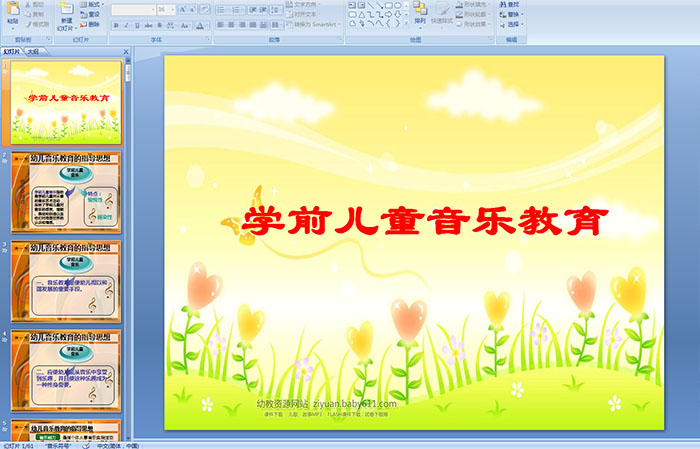Click the Arrange (排列) icon

[x=420, y=8]
